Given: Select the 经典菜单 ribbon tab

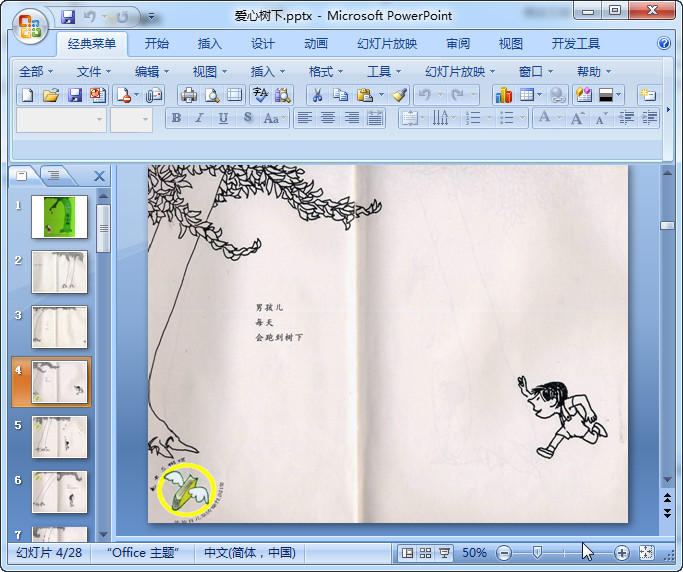Looking at the screenshot, I should pos(92,44).
